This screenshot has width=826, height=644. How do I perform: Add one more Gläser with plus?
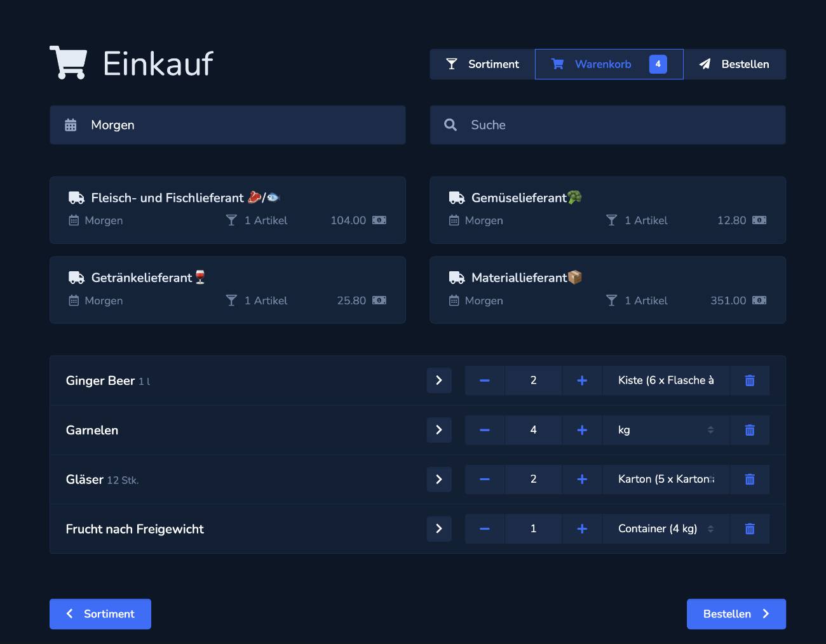[x=582, y=480]
